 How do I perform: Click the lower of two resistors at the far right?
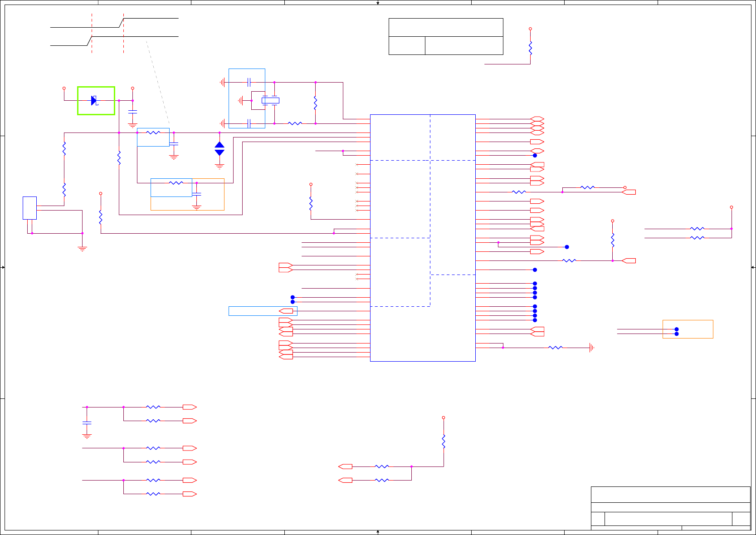tap(697, 238)
